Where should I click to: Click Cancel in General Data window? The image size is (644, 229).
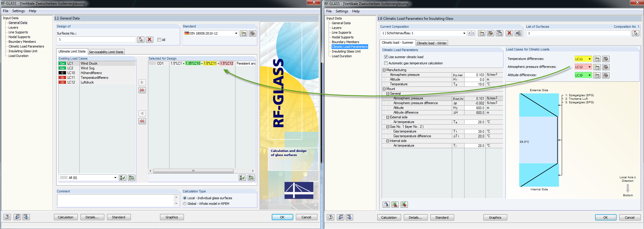click(306, 217)
